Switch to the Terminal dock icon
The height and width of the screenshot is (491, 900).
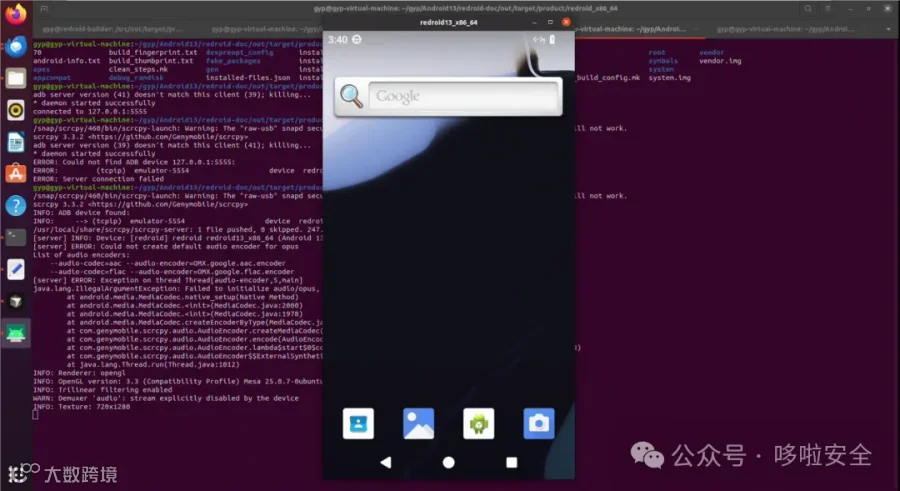15,237
